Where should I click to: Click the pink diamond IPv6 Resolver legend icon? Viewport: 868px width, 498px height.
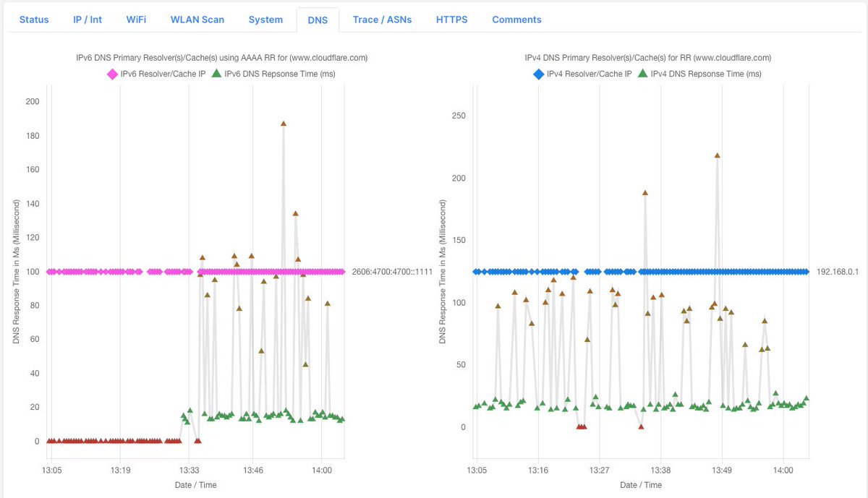click(111, 73)
